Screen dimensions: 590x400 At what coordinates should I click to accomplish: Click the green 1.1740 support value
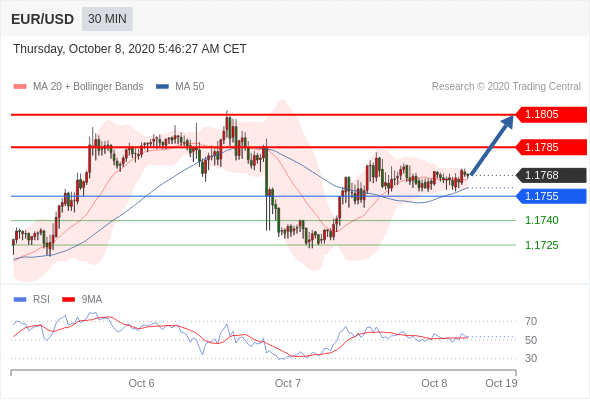click(541, 220)
